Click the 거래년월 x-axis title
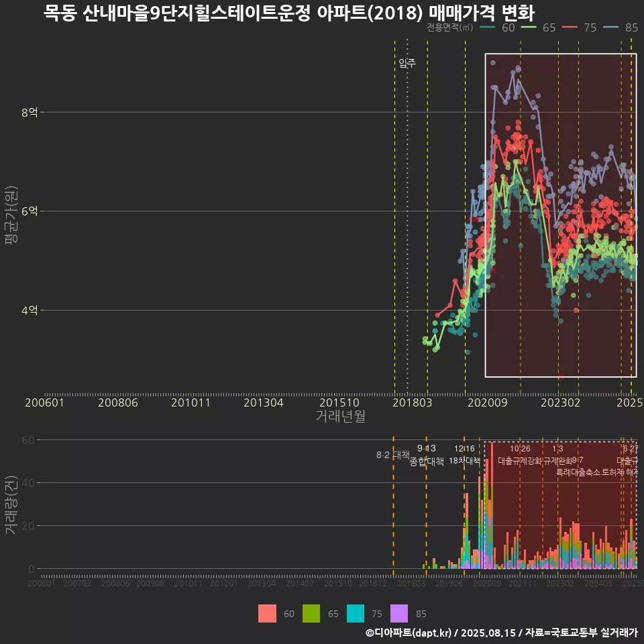 [x=341, y=416]
